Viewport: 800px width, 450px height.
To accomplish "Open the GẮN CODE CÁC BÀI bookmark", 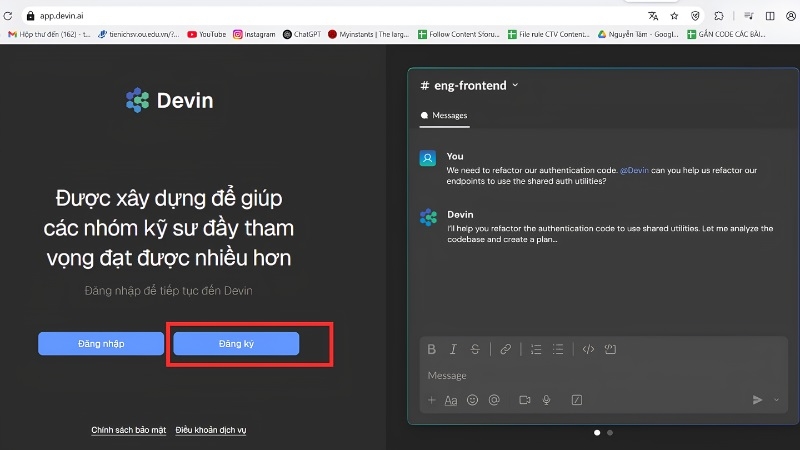I will coord(727,34).
